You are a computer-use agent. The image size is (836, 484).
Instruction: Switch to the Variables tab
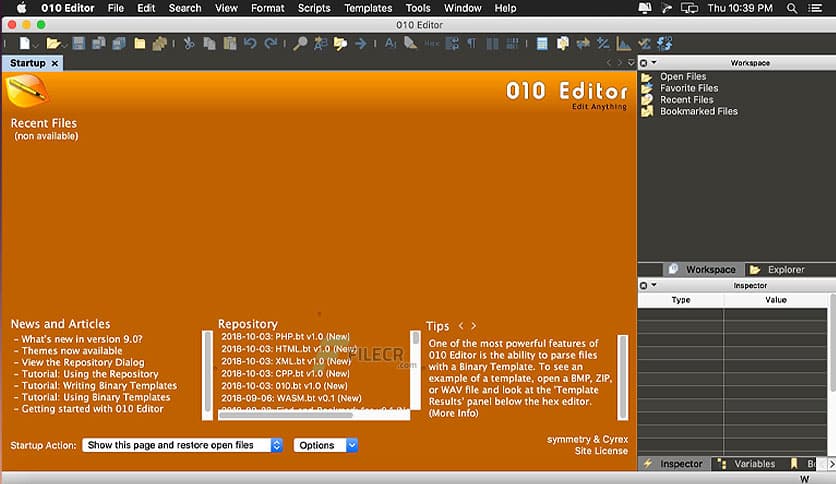pyautogui.click(x=746, y=464)
